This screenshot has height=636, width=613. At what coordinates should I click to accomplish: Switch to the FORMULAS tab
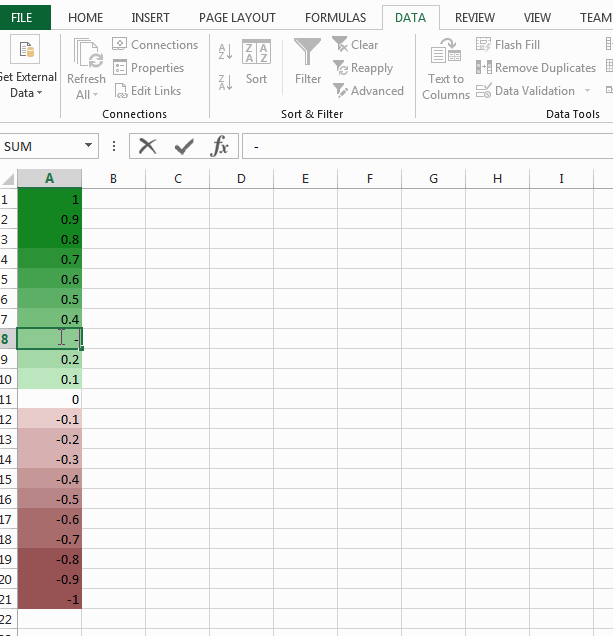tap(335, 18)
